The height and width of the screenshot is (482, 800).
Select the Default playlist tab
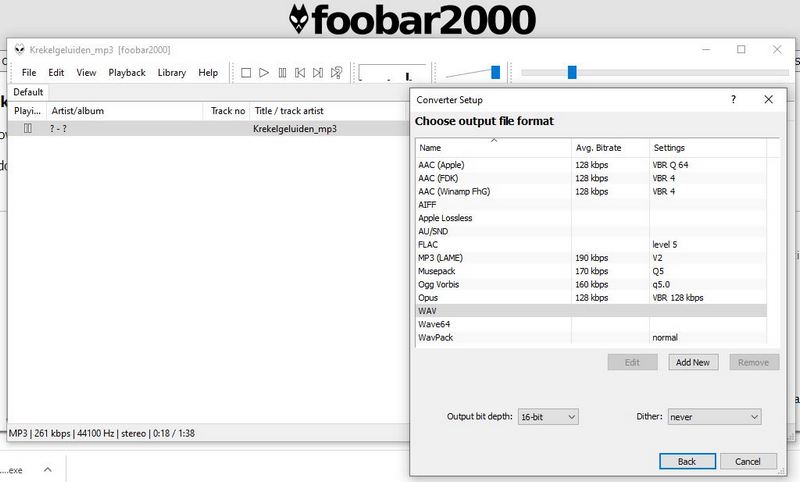[28, 92]
